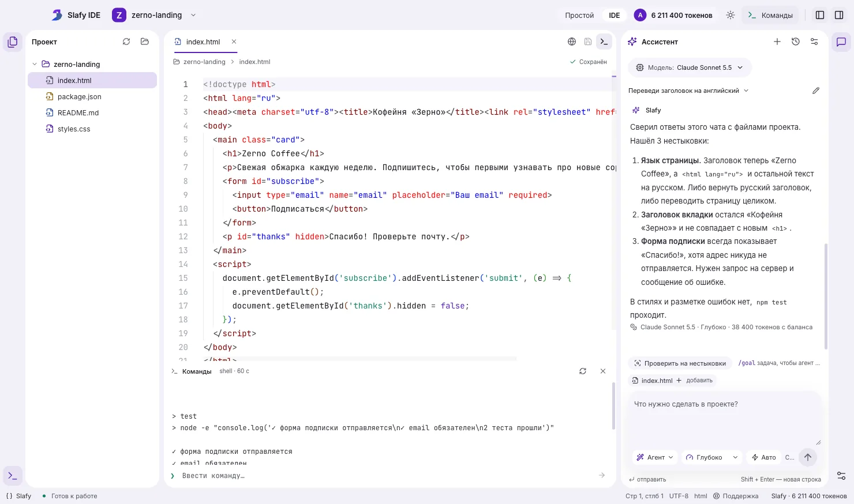The image size is (854, 504).
Task: Click the Авто button
Action: click(763, 457)
